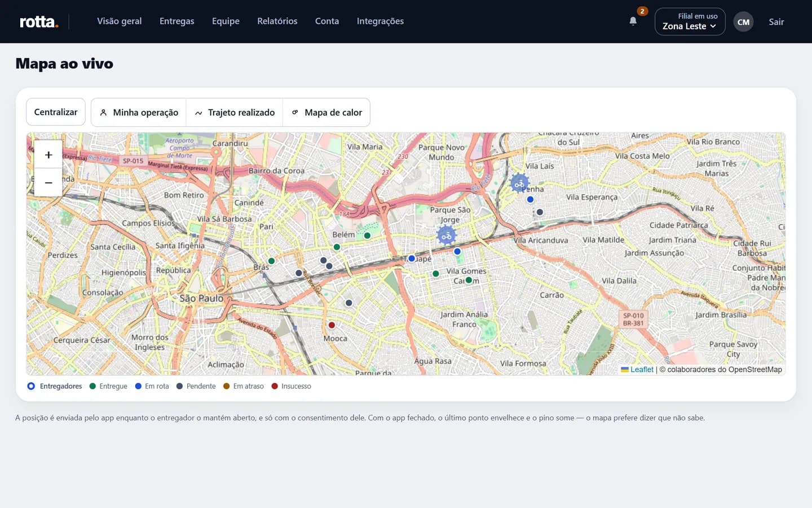Toggle Pendente legend item

pyautogui.click(x=196, y=386)
